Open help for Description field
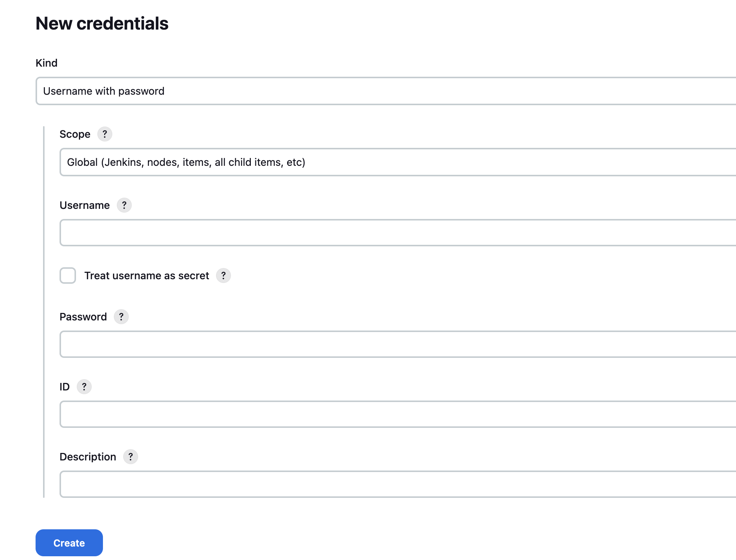The image size is (736, 560). click(131, 457)
